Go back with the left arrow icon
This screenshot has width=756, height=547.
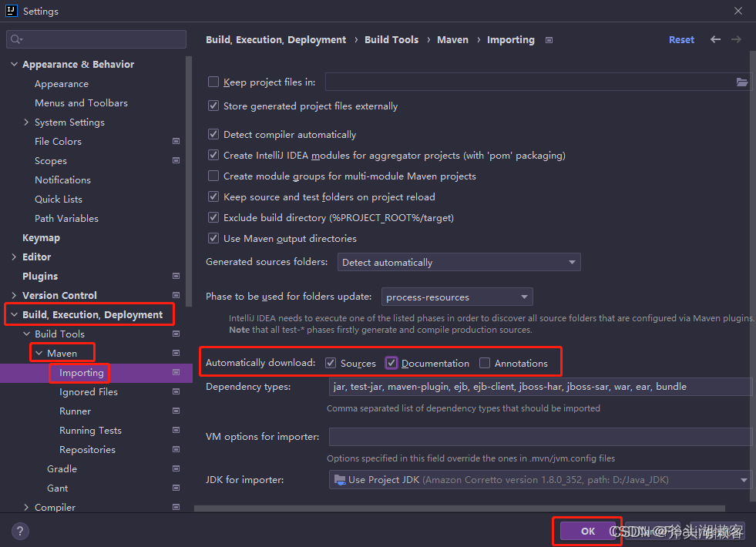click(x=715, y=39)
